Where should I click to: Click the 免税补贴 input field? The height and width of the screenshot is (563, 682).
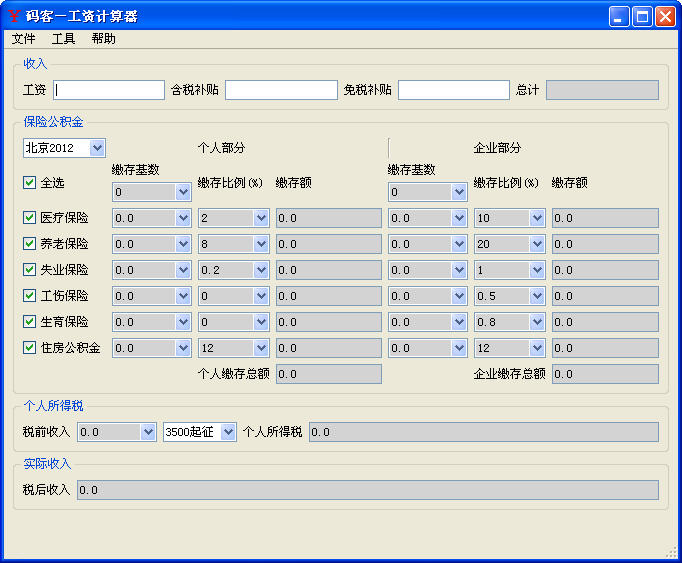[454, 90]
